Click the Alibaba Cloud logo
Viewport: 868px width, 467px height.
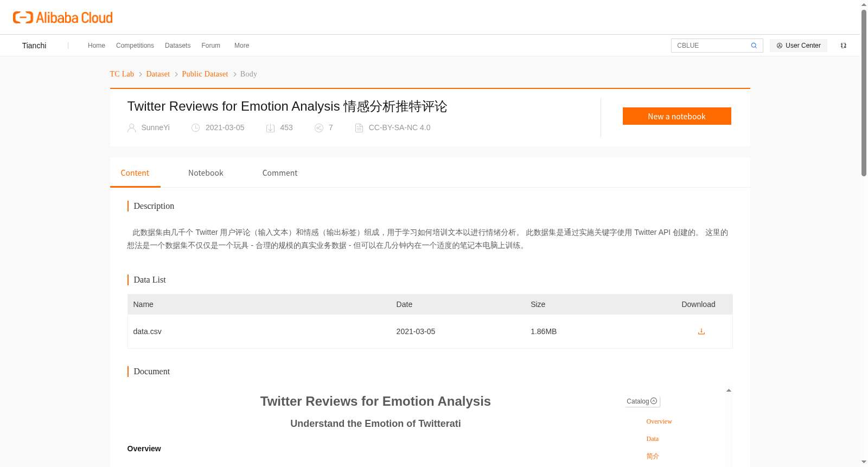tap(63, 17)
